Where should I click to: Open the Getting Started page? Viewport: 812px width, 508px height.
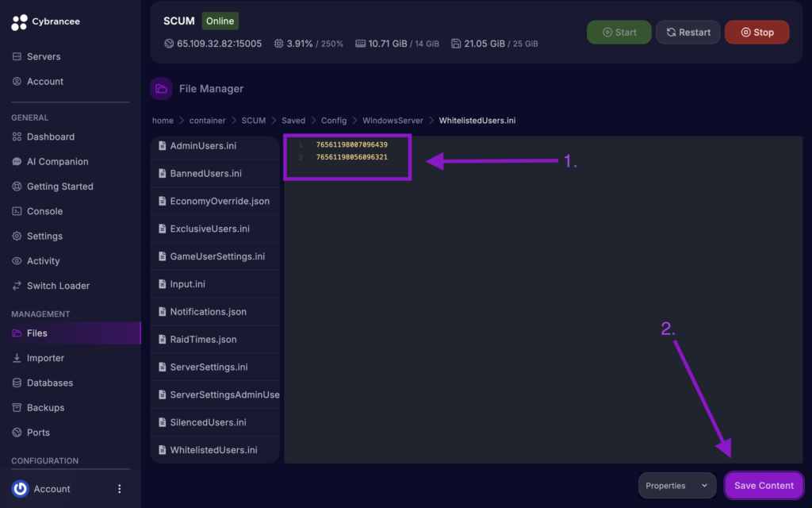(17, 187)
